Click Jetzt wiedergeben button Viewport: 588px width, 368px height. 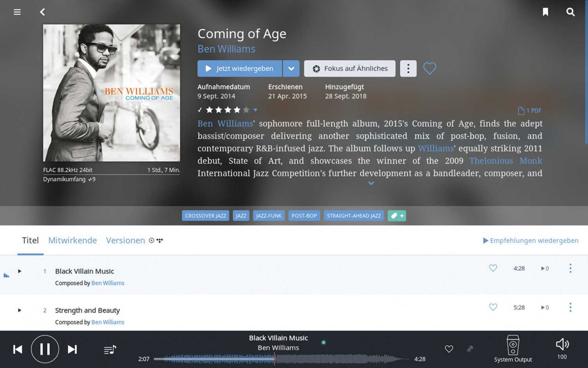coord(240,69)
